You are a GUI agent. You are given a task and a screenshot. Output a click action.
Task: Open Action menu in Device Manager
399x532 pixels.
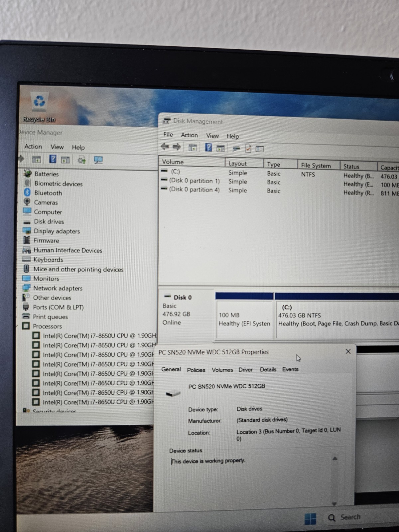click(33, 147)
